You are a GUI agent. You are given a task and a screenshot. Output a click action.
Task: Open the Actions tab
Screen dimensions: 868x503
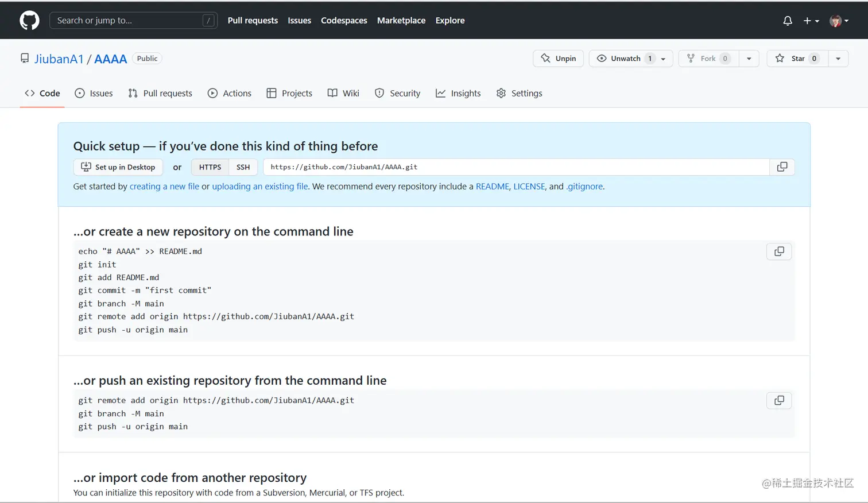point(230,93)
